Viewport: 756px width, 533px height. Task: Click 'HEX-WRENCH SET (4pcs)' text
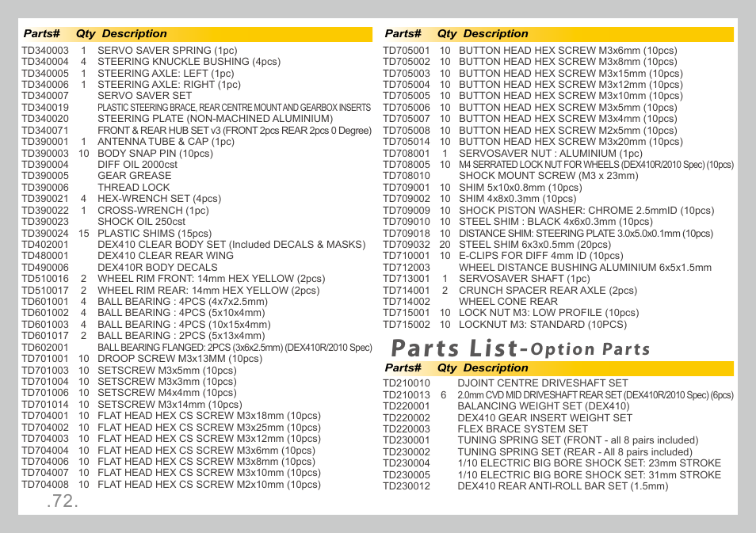coord(159,199)
